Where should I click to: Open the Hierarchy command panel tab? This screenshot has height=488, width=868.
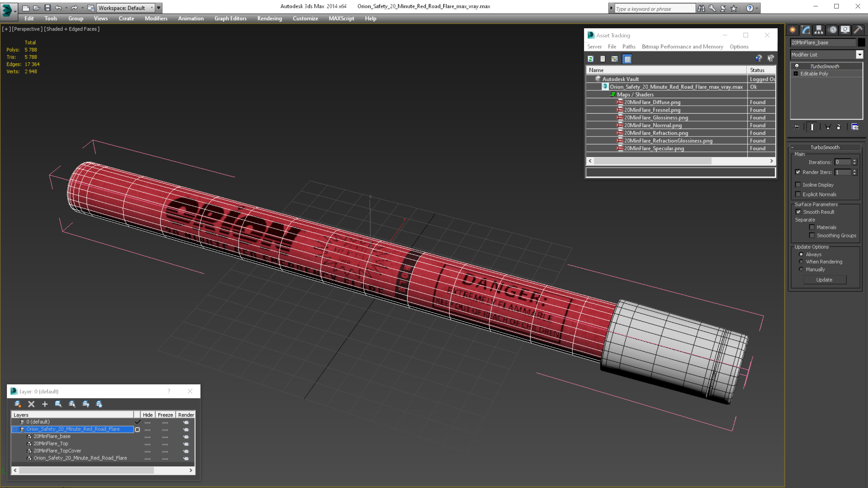(819, 30)
